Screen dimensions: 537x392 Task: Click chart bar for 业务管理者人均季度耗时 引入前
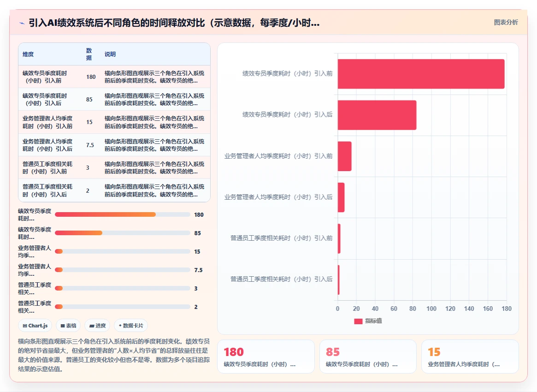[x=344, y=156]
